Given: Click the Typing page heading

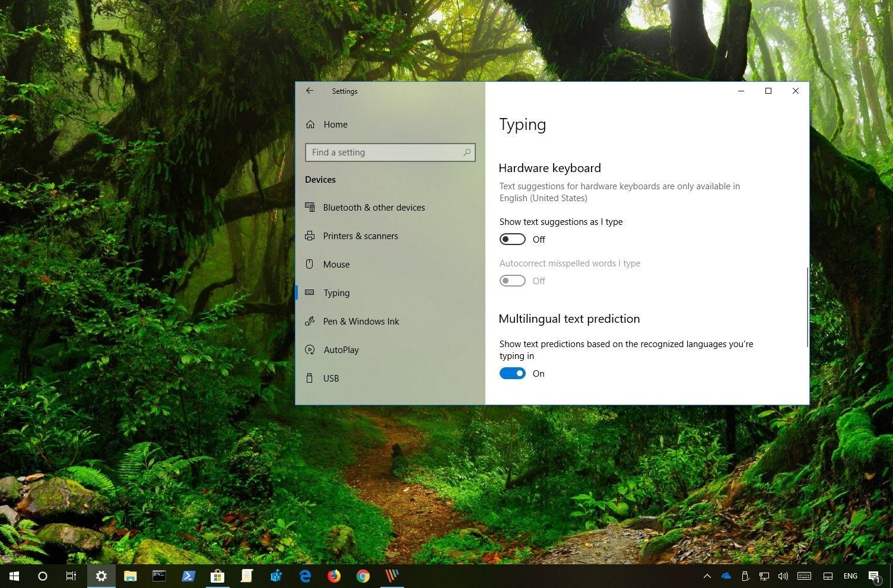Looking at the screenshot, I should coord(522,125).
